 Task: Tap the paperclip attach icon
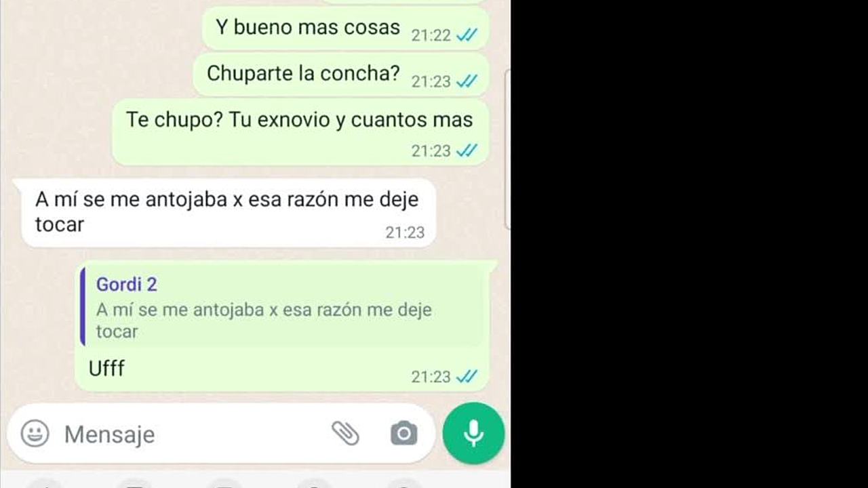345,433
